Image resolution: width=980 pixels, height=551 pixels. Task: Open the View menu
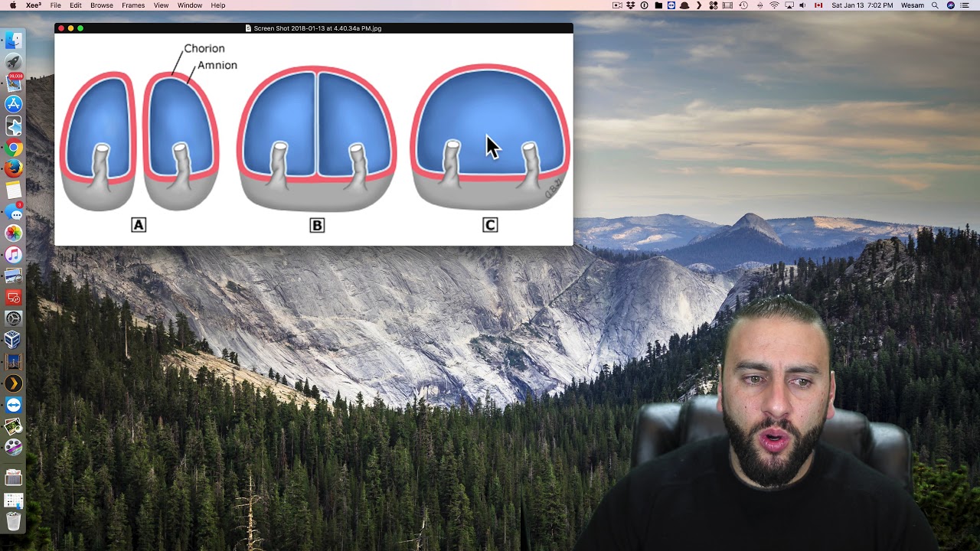pos(161,5)
